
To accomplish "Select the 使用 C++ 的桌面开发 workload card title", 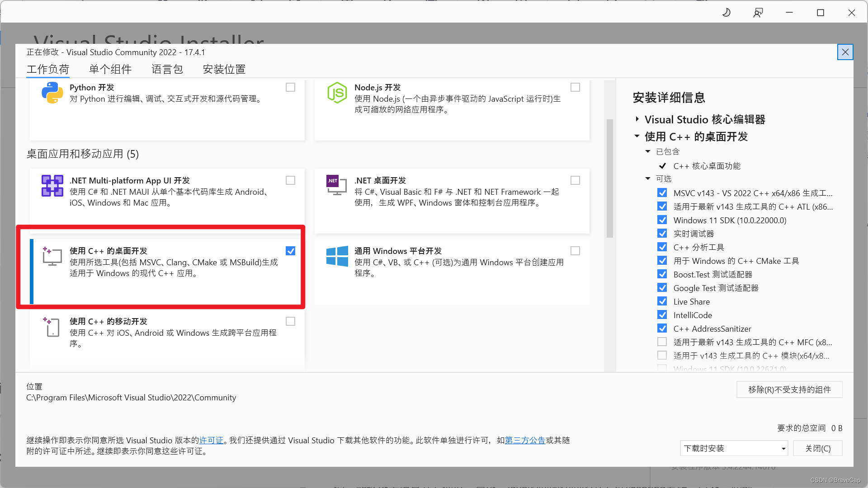I will point(108,251).
